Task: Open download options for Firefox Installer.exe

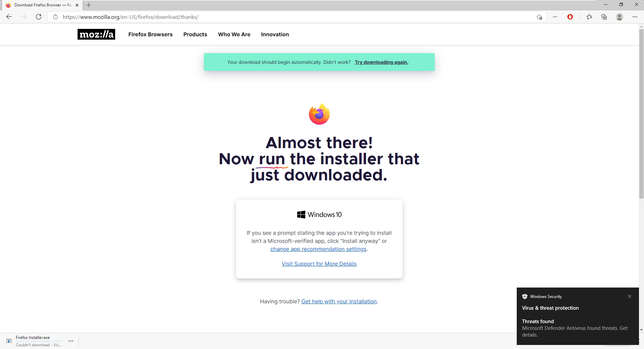Action: pos(71,341)
